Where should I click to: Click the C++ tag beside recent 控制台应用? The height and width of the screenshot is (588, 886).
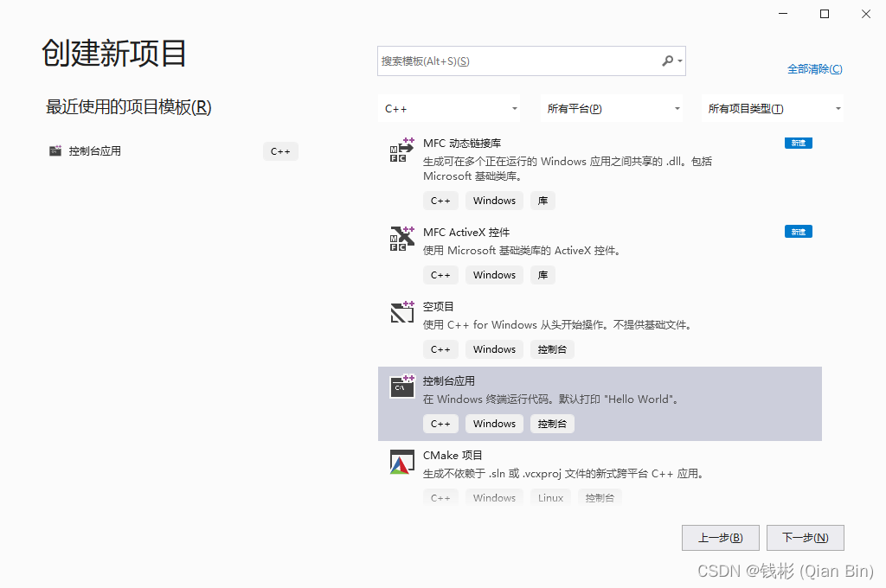click(280, 151)
